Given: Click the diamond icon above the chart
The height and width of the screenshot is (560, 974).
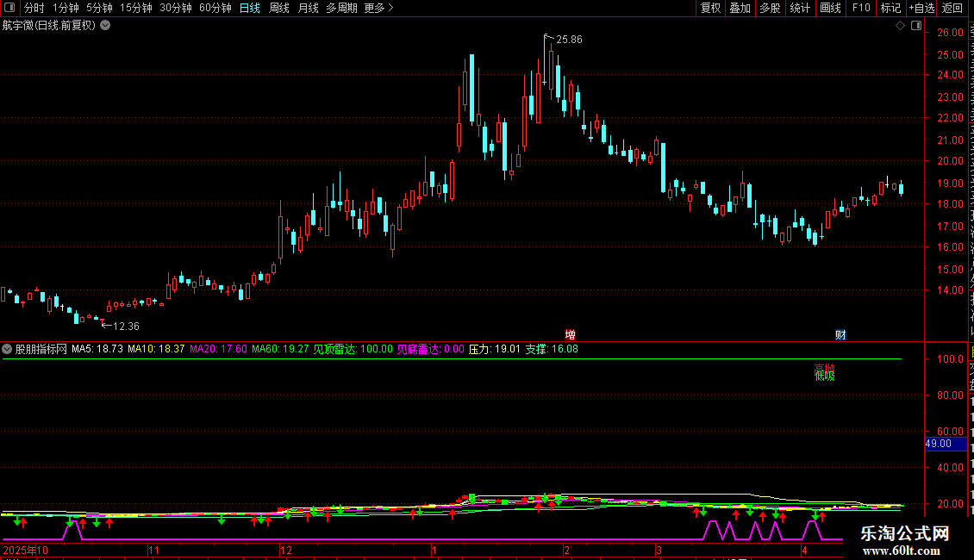Looking at the screenshot, I should (x=900, y=26).
